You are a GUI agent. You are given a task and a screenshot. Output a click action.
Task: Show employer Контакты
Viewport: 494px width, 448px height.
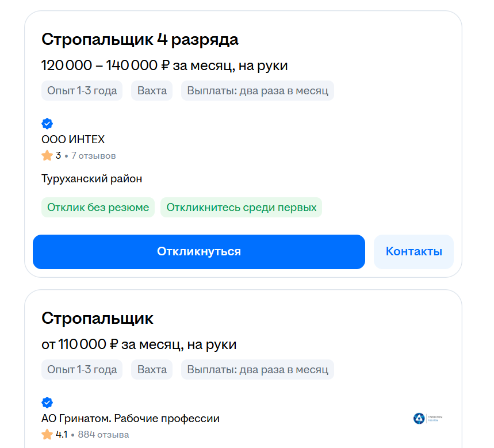pyautogui.click(x=413, y=252)
